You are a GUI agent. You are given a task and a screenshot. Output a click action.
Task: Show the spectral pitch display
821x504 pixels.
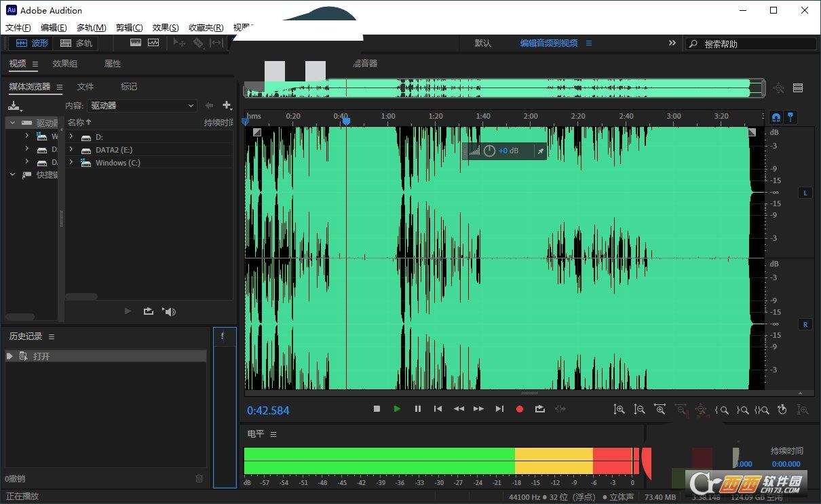coord(153,43)
